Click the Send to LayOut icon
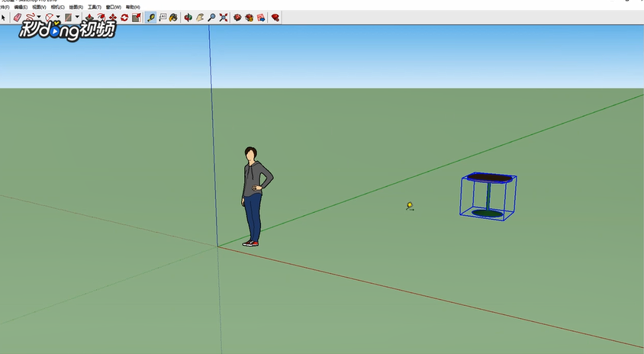Viewport: 644px width, 354px height. coord(261,18)
